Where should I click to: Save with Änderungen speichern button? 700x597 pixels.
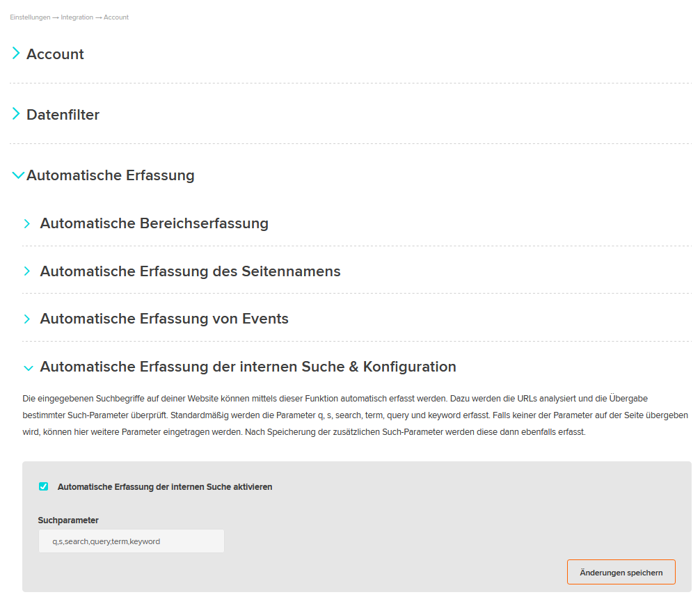(621, 572)
